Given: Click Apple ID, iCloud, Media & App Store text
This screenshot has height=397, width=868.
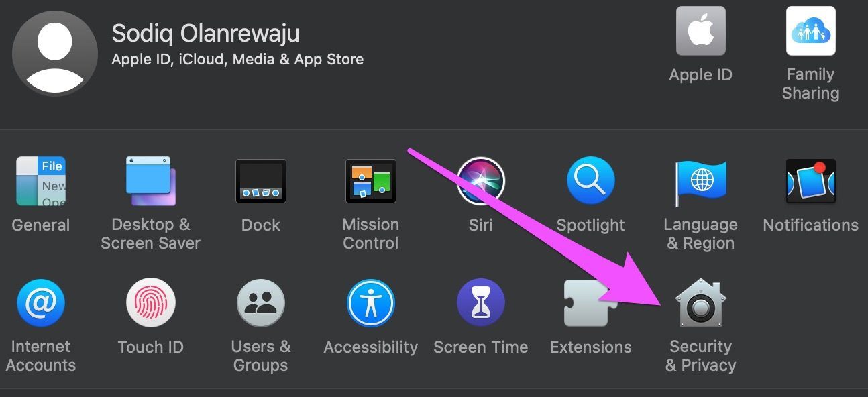Looking at the screenshot, I should coord(237,60).
